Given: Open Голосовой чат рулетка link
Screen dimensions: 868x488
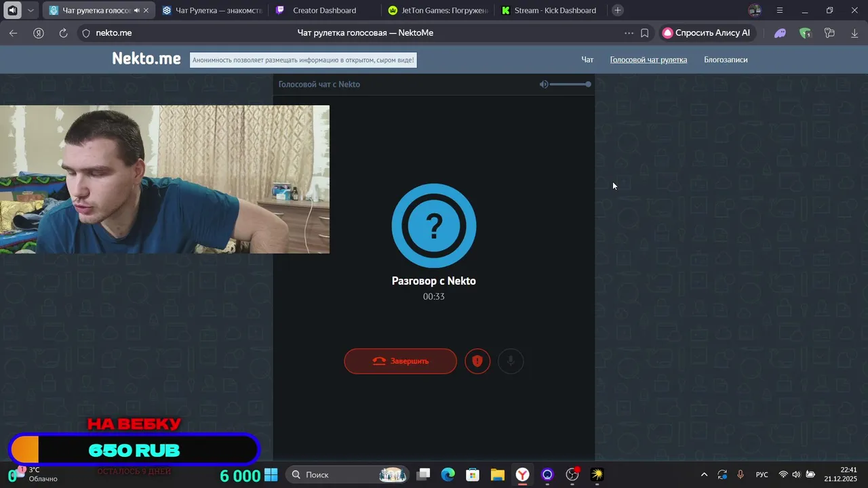Looking at the screenshot, I should coord(648,60).
